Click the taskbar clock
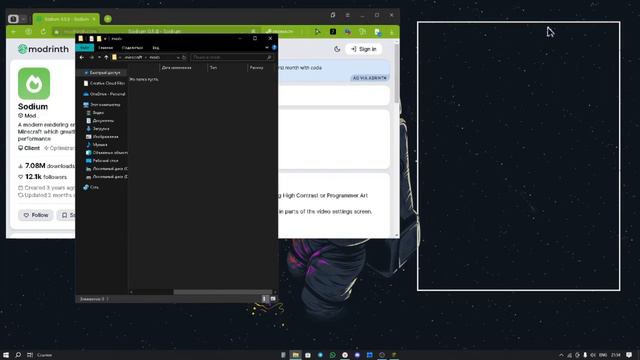 616,355
